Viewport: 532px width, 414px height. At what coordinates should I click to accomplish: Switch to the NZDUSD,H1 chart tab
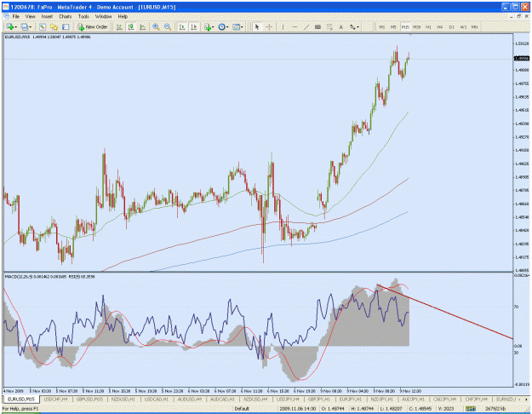[x=123, y=399]
